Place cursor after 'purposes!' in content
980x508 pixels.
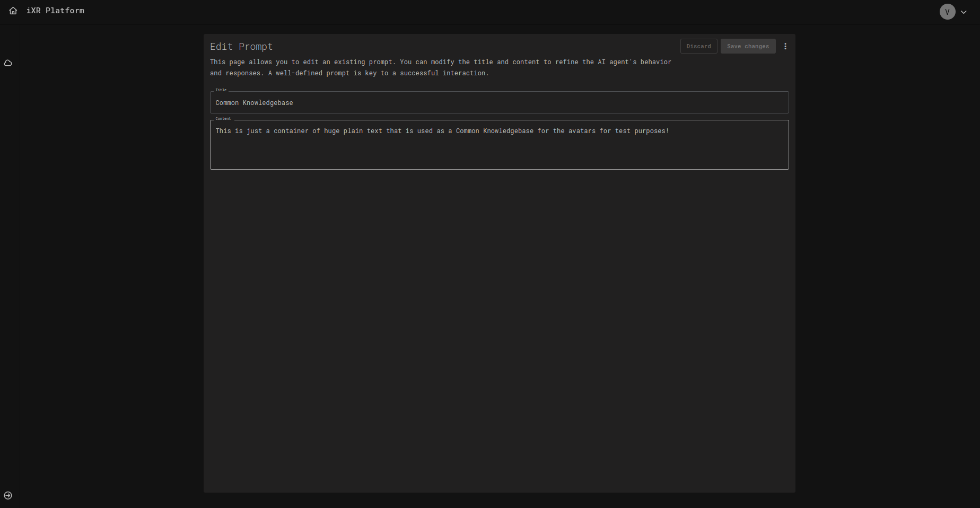[670, 131]
